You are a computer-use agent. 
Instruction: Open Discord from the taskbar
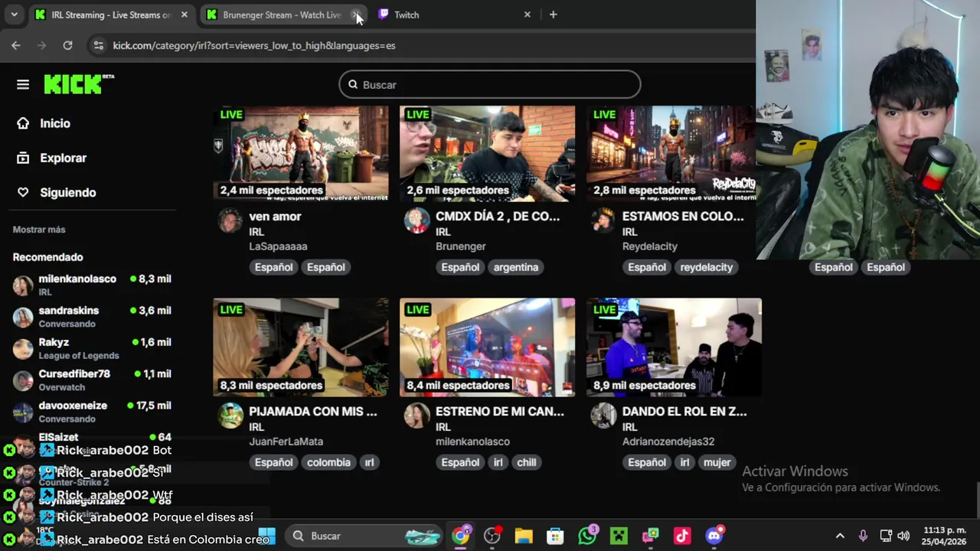coord(714,536)
